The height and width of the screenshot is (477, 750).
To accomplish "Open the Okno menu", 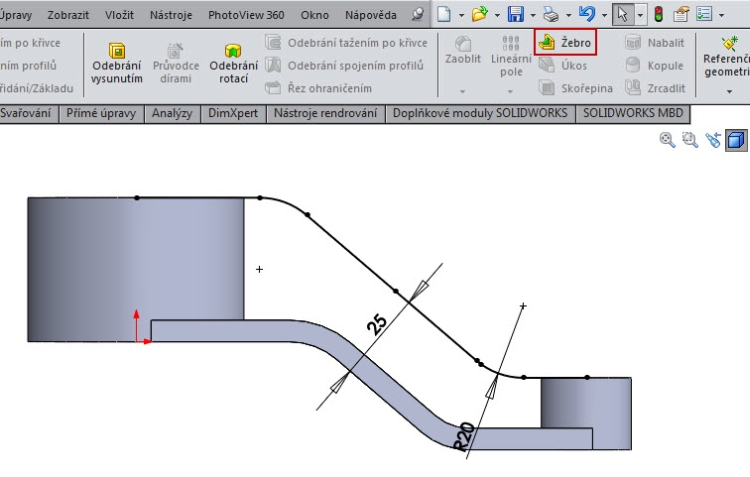I will (x=315, y=15).
